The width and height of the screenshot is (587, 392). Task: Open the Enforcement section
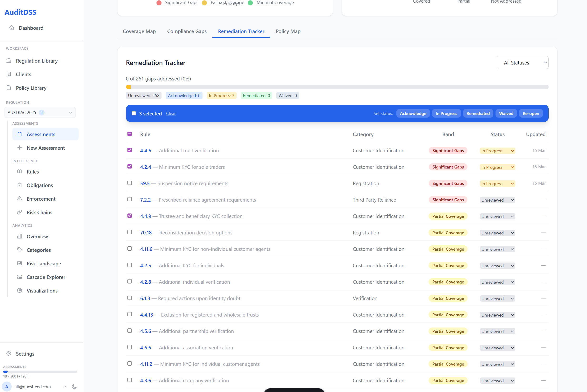point(41,199)
